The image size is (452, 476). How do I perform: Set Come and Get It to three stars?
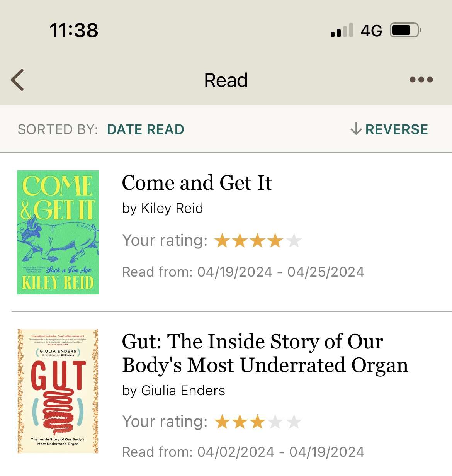point(258,240)
